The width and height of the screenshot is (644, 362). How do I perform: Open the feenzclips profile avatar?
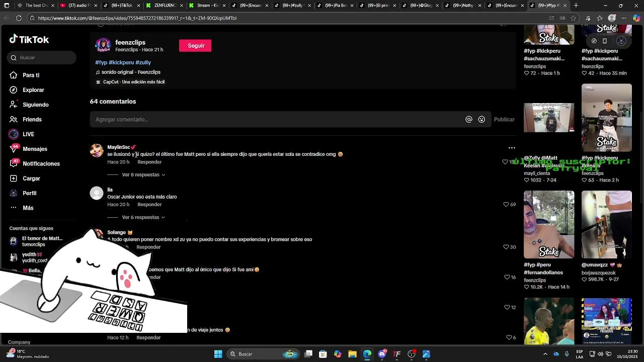click(x=103, y=45)
